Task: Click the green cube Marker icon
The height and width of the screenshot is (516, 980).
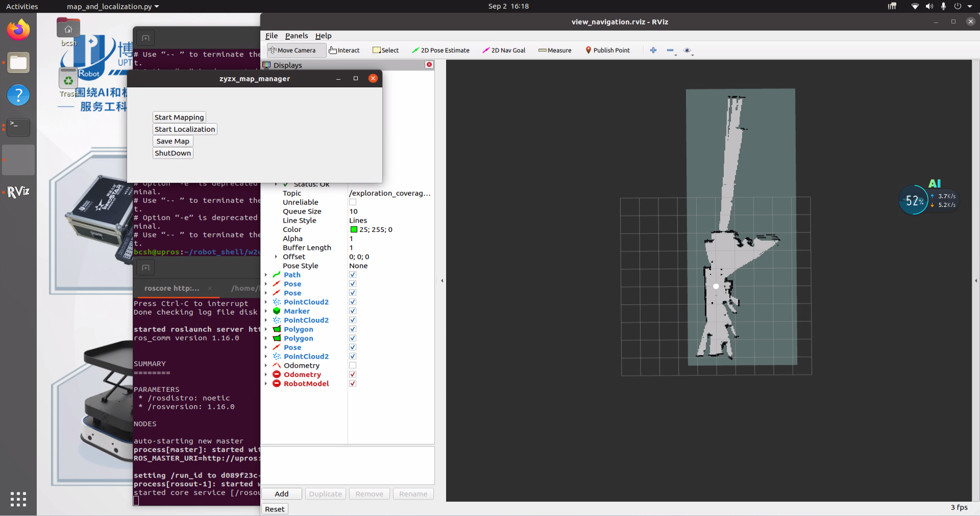Action: tap(277, 311)
